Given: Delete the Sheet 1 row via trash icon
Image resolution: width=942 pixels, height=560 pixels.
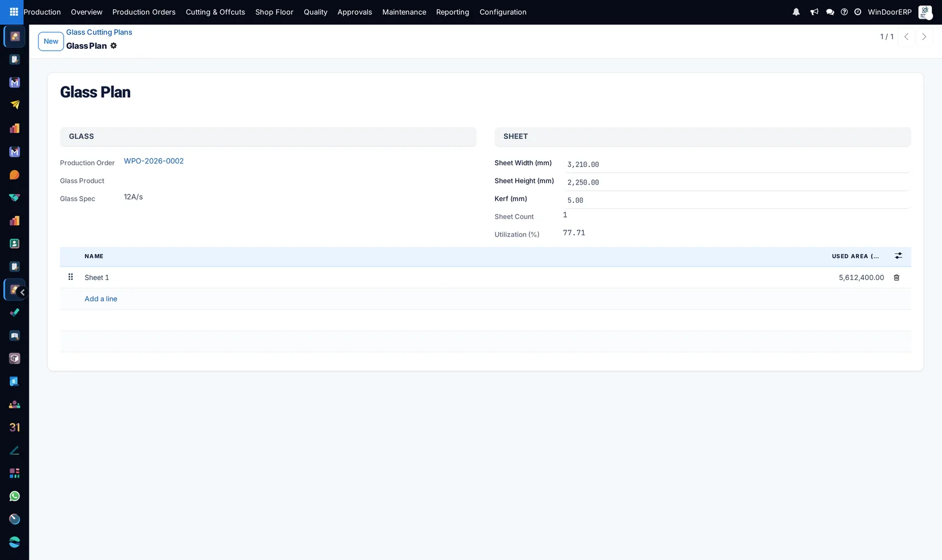Looking at the screenshot, I should 897,278.
